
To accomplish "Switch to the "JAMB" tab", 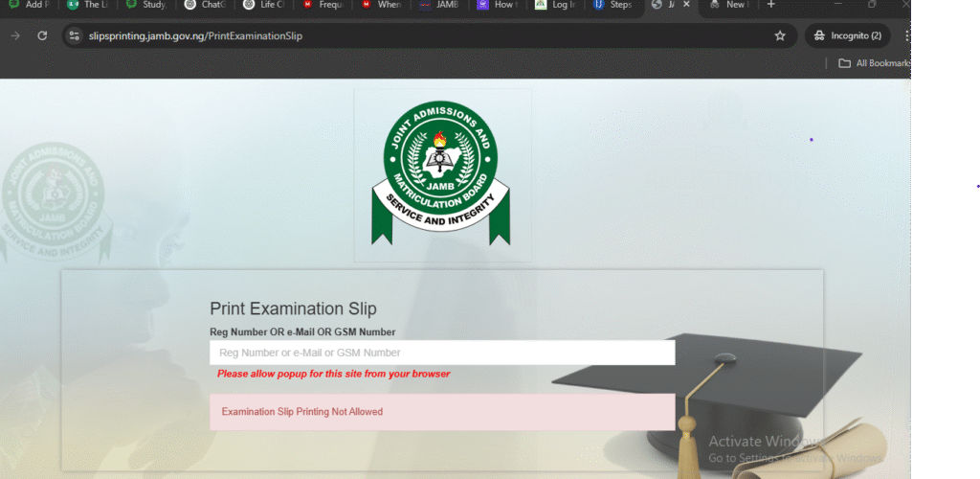I will (441, 5).
